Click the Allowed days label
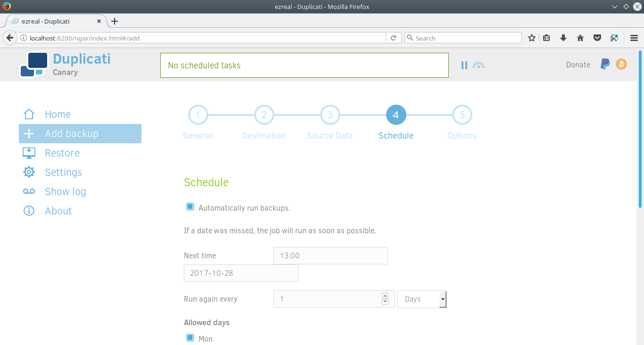This screenshot has width=644, height=345. 206,323
